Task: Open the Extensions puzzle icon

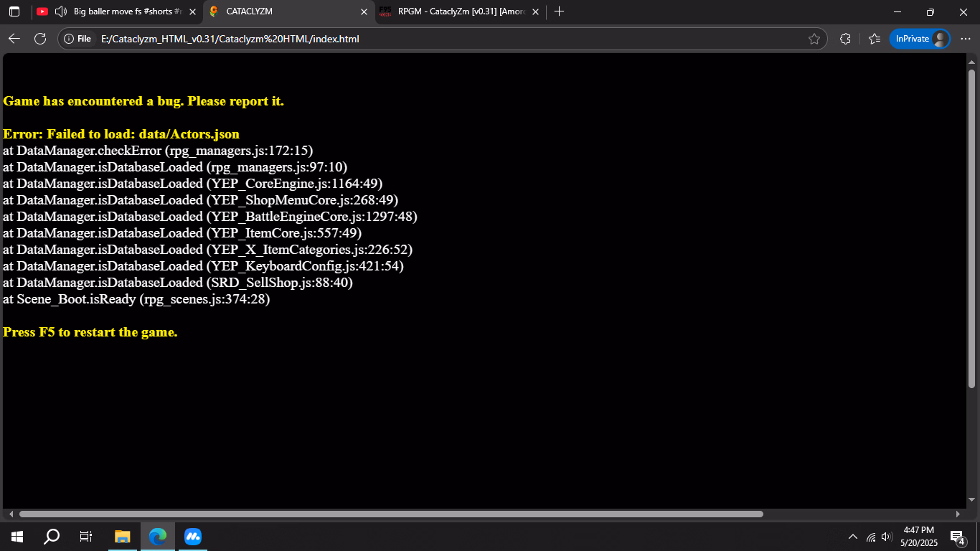Action: (845, 39)
